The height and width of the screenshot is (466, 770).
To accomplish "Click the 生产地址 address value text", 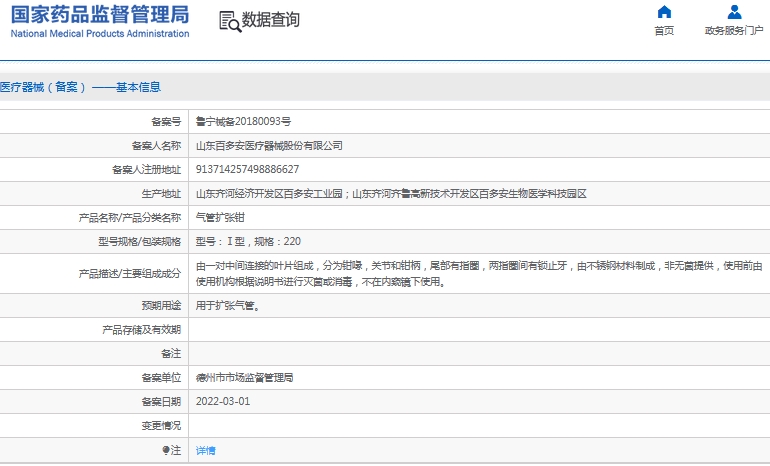I will pyautogui.click(x=390, y=193).
